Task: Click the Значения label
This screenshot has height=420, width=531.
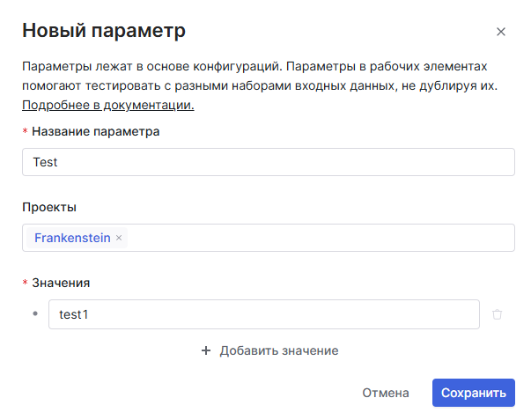Action: (x=61, y=283)
